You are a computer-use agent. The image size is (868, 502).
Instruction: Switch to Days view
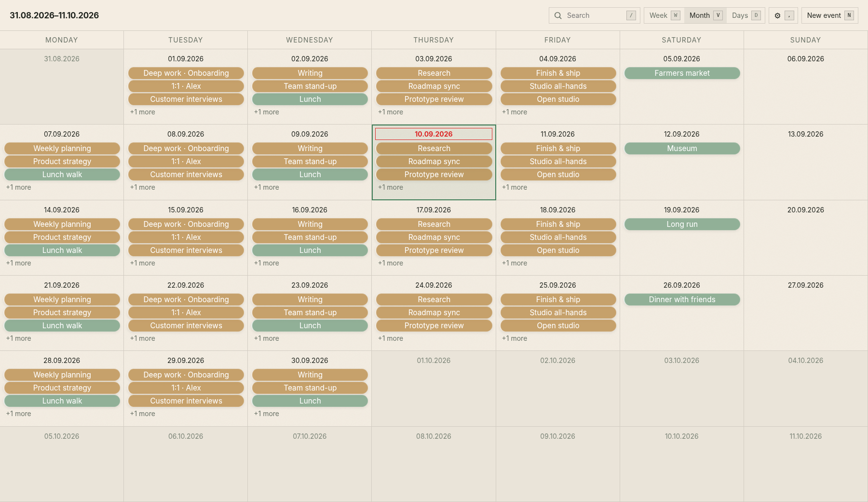click(746, 15)
